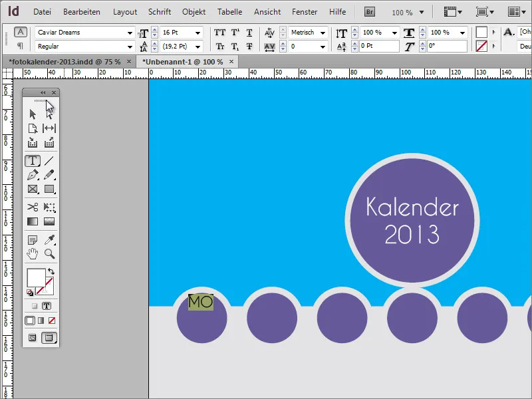Image resolution: width=532 pixels, height=399 pixels.
Task: Select the Rectangle Frame tool
Action: pos(33,189)
